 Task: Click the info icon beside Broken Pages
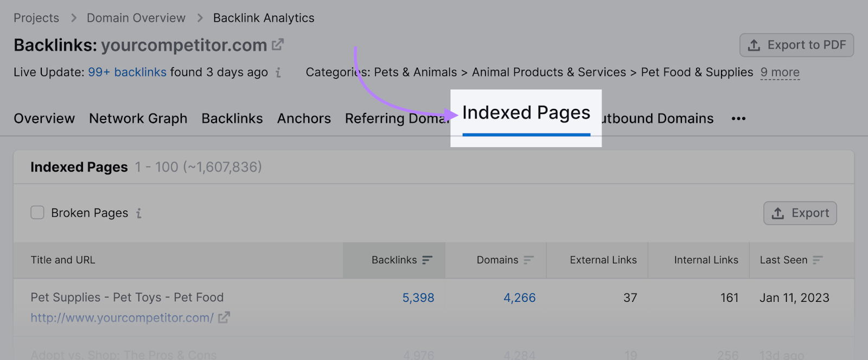coord(138,213)
